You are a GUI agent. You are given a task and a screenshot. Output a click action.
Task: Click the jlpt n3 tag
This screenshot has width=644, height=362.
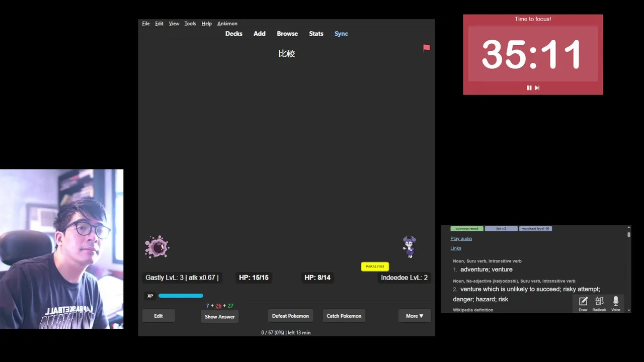click(501, 229)
